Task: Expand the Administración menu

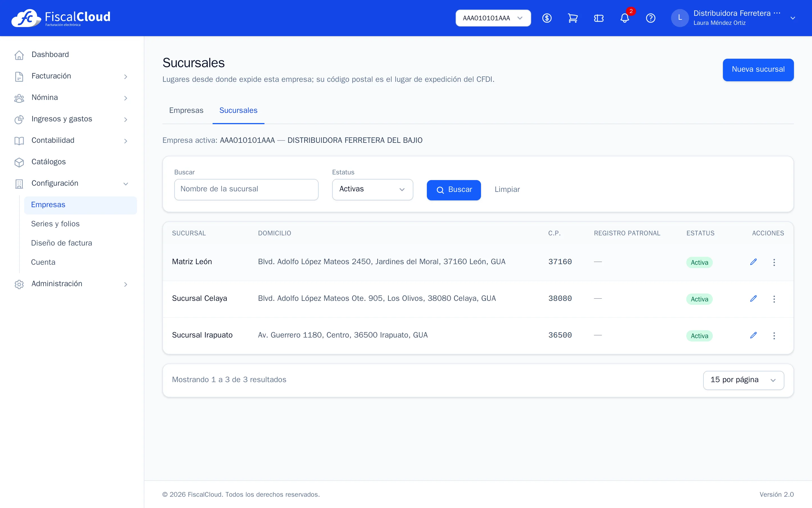Action: click(x=72, y=284)
